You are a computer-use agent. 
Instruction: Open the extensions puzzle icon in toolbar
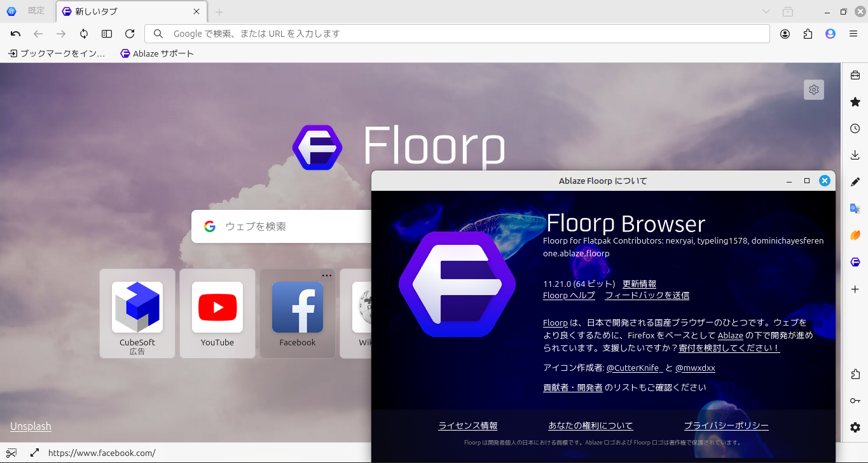tap(808, 34)
